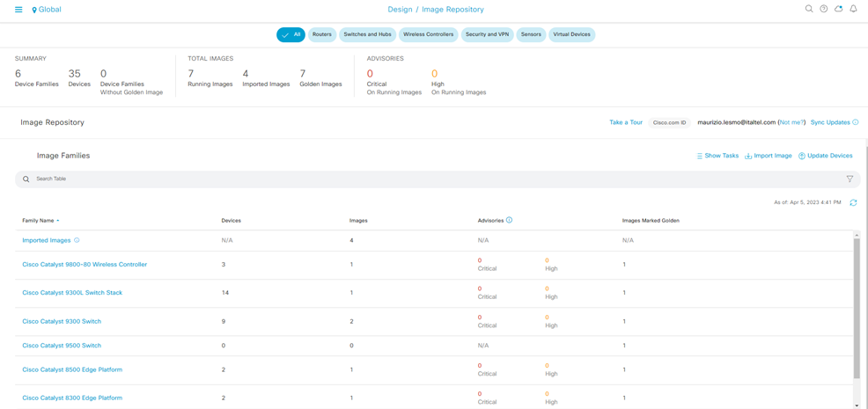Select the All device filter chip
This screenshot has height=409, width=868.
(291, 34)
